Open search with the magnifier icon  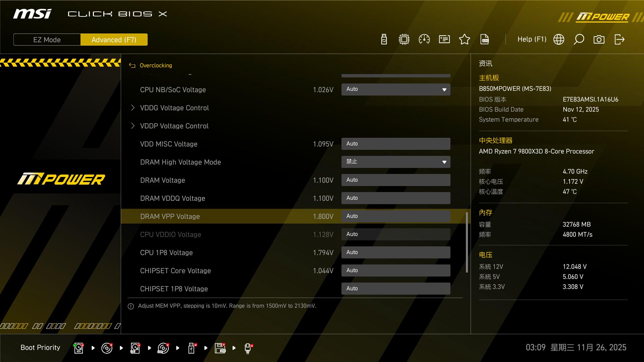click(579, 40)
